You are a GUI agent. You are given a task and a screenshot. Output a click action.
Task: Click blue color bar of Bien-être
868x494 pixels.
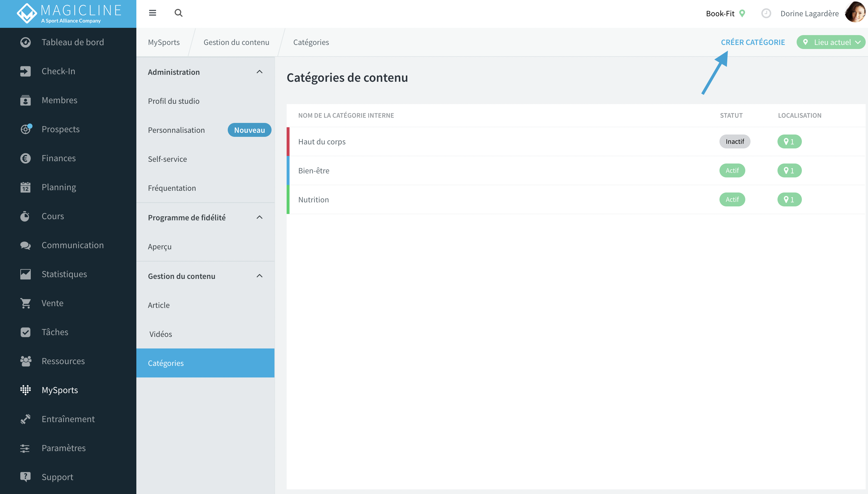click(288, 170)
